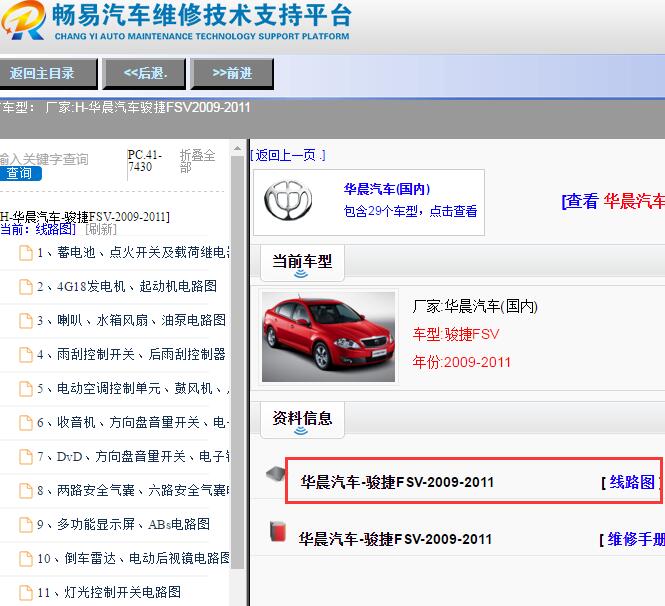Screen dimensions: 665x606
Task: Click the 刷新 refresh link
Action: (101, 229)
